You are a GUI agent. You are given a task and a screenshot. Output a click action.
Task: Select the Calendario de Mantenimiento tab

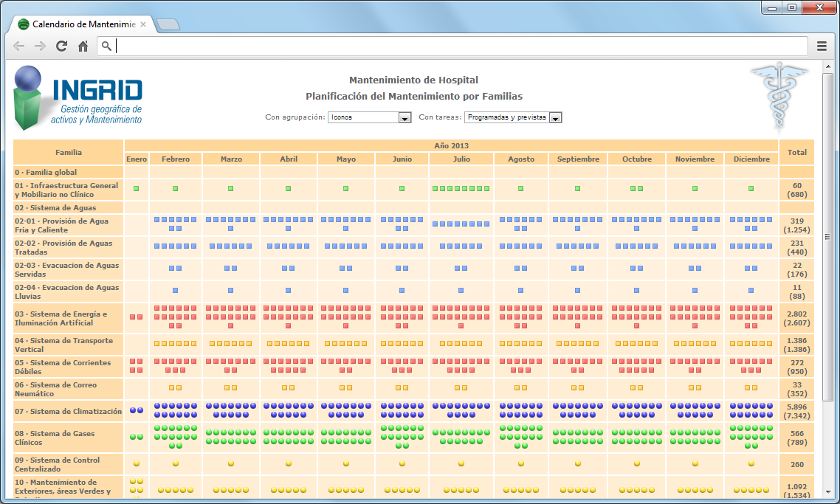(83, 24)
